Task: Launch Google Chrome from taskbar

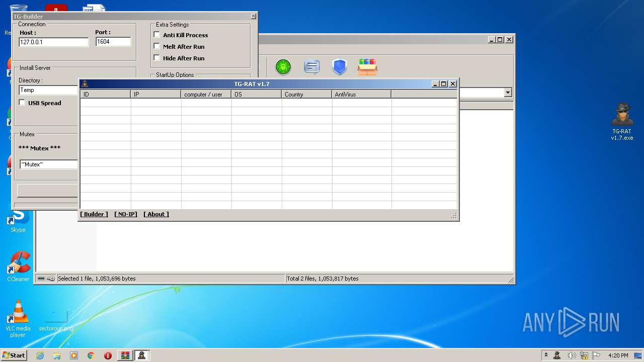Action: [x=91, y=355]
